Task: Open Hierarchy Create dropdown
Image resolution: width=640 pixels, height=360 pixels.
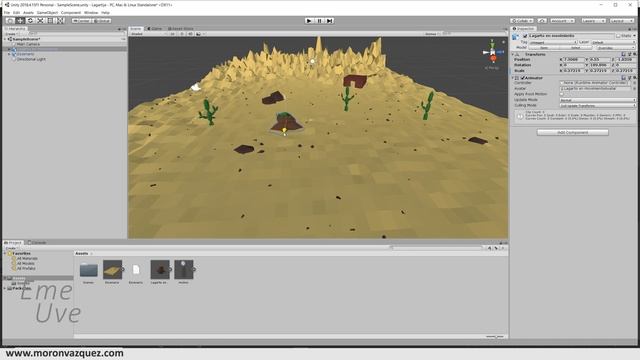Action: tap(11, 34)
